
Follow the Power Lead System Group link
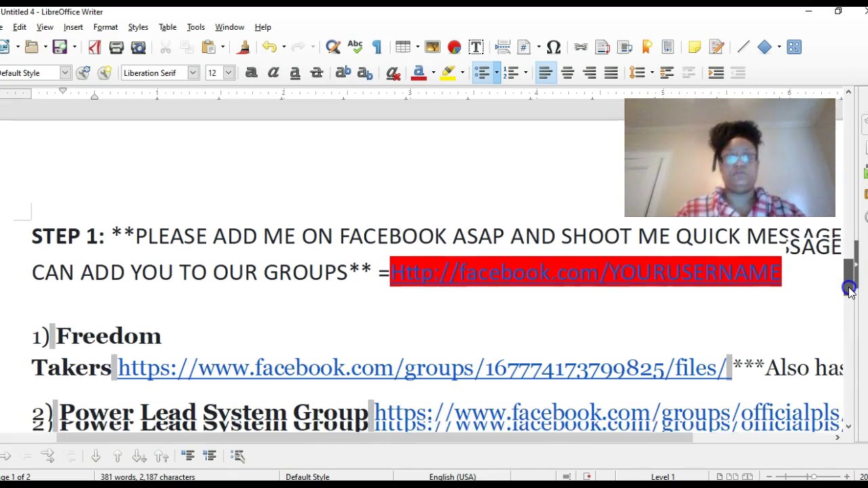608,413
